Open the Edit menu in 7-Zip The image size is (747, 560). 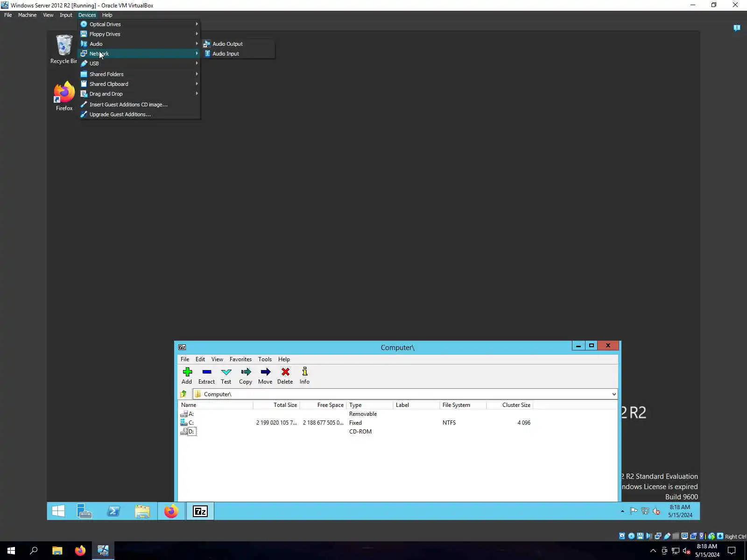click(x=200, y=359)
